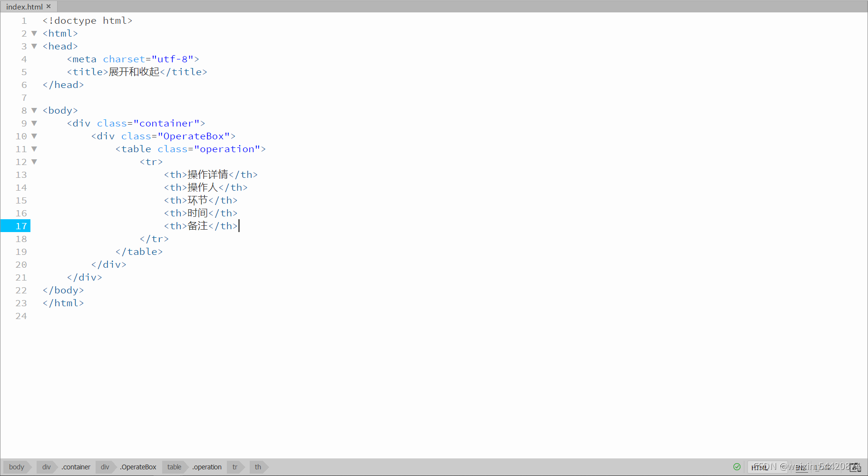Image resolution: width=868 pixels, height=476 pixels.
Task: Click the closing </body> tag on line 22
Action: pos(63,290)
